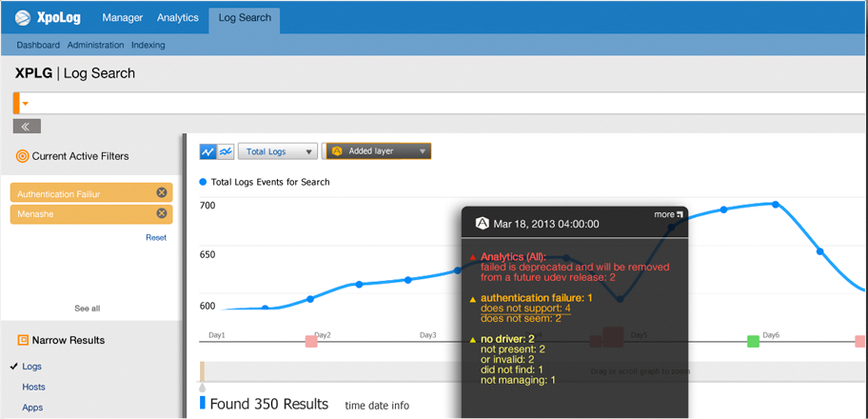Remove the Menashe filter
Screen dimensions: 868x419
[x=161, y=213]
